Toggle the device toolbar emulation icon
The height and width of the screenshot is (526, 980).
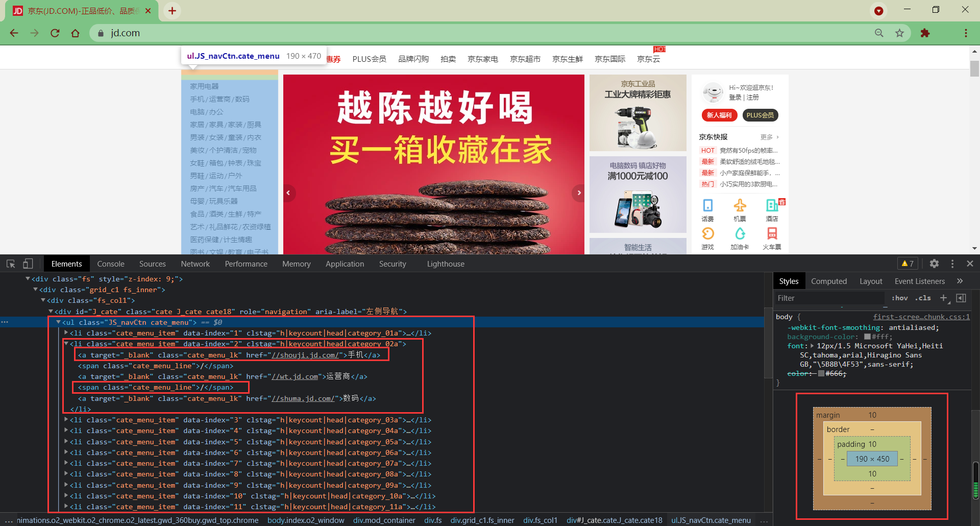click(x=28, y=264)
